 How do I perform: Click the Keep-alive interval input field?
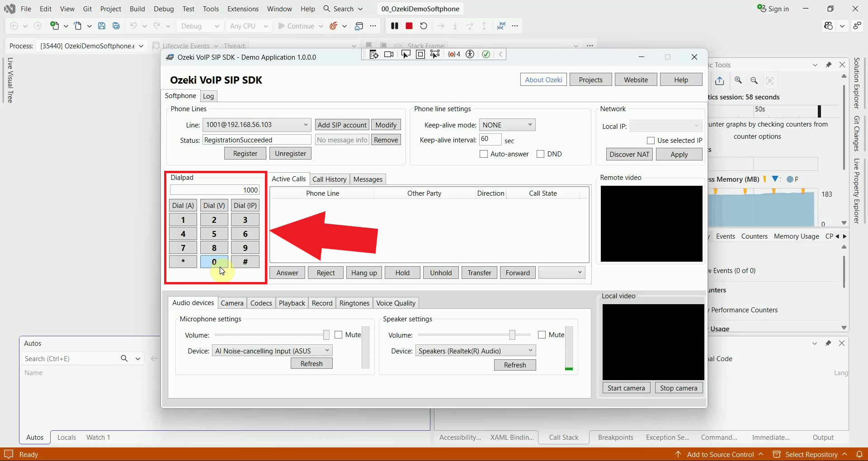[x=491, y=139]
